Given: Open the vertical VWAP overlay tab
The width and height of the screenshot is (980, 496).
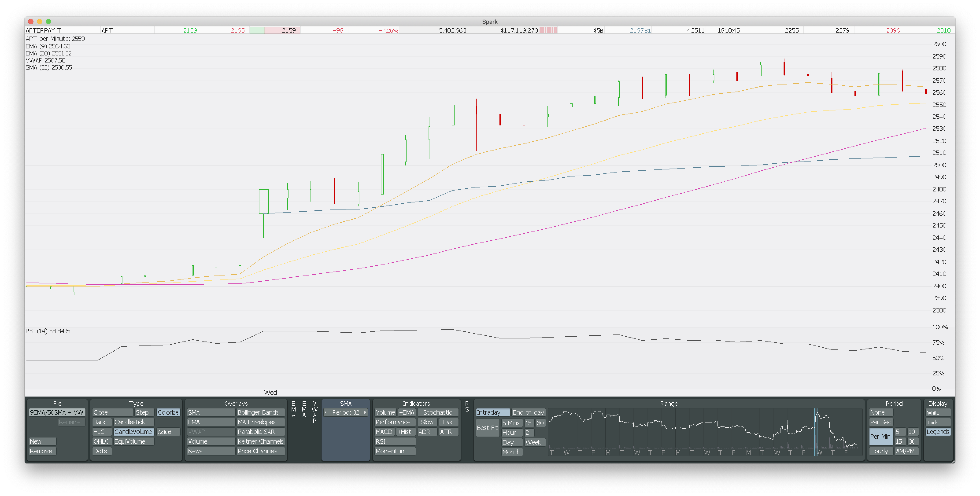Looking at the screenshot, I should [x=314, y=412].
